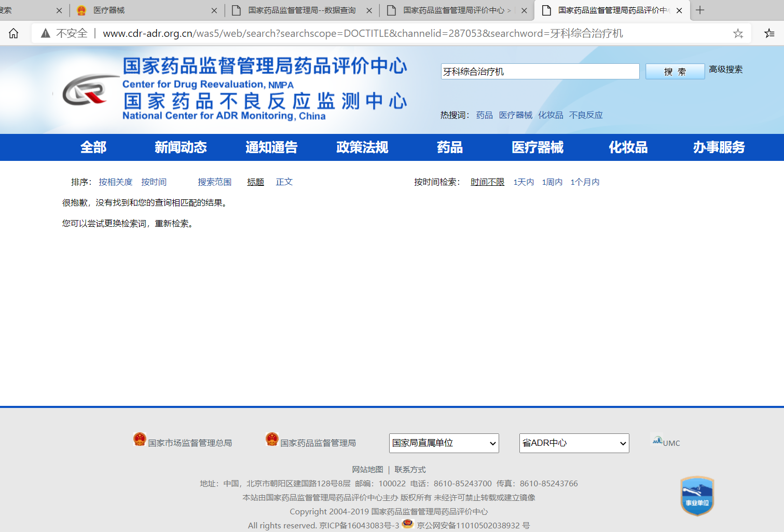This screenshot has width=784, height=532.
Task: Open the 药品 navigation menu item
Action: click(450, 147)
